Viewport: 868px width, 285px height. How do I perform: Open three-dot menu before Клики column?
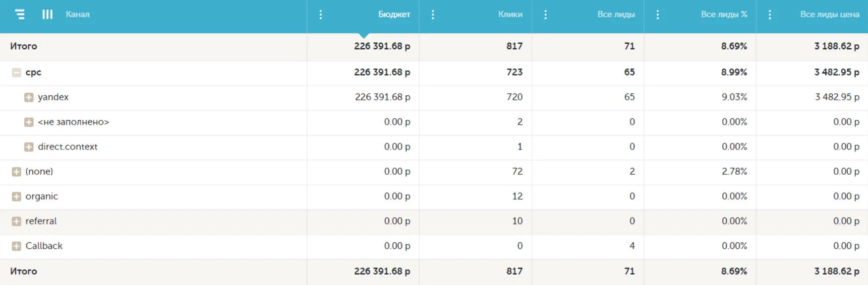pyautogui.click(x=433, y=14)
